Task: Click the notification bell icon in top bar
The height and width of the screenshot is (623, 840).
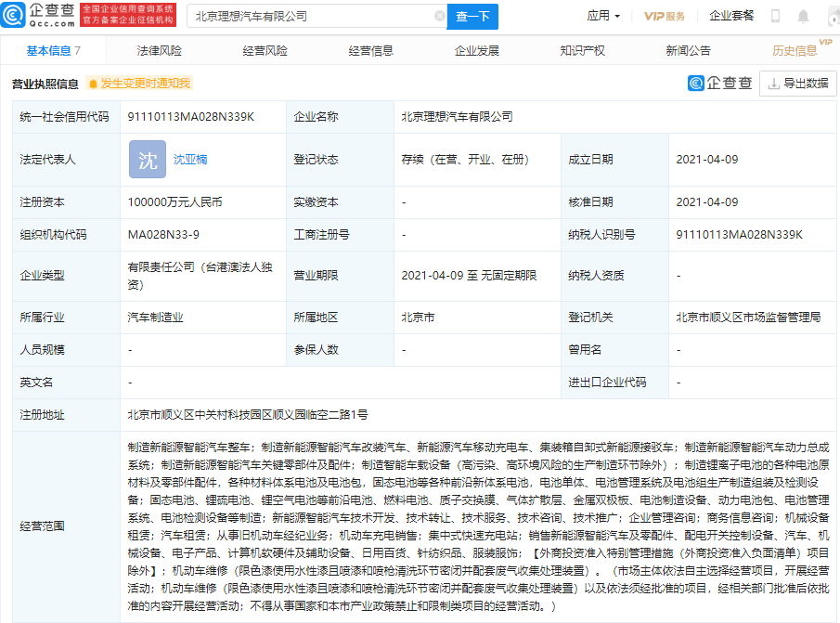Action: (x=804, y=15)
